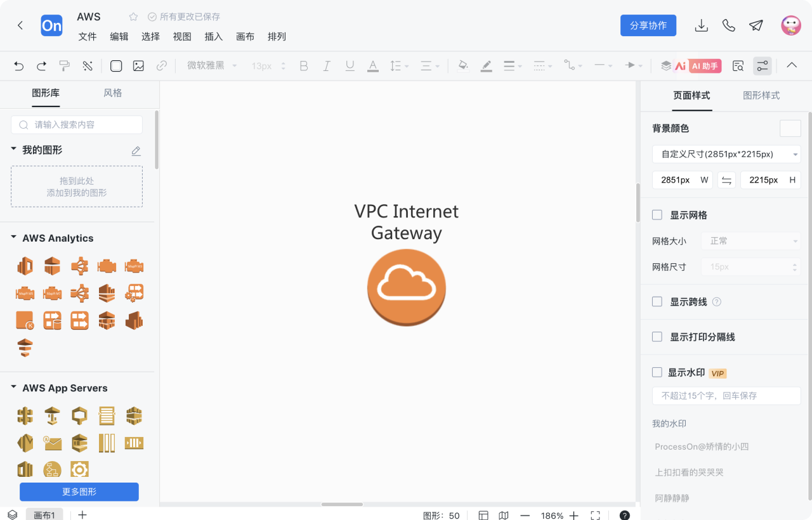Image resolution: width=812 pixels, height=520 pixels.
Task: Click the redo arrow icon
Action: (x=42, y=66)
